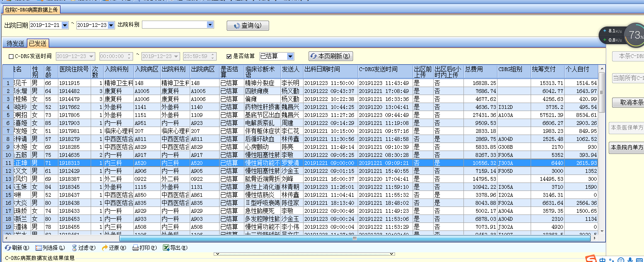Click the 入院科别 column header
The height and width of the screenshot is (262, 644).
pos(118,71)
